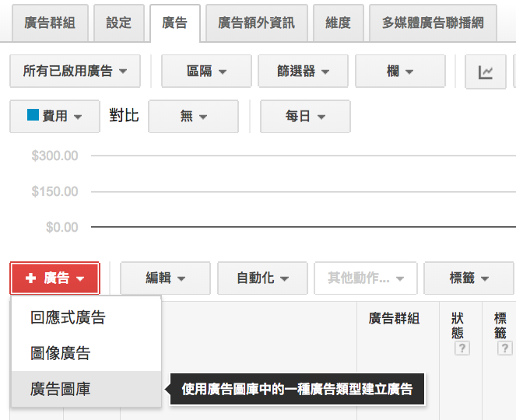Click help icon under 標籤 column

pos(505,348)
